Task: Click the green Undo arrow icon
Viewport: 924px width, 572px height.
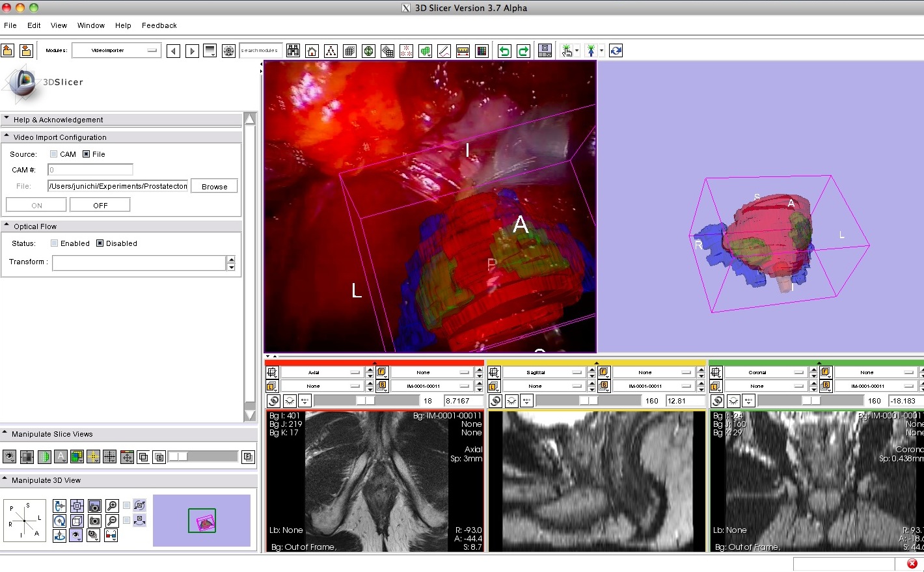Action: pos(504,51)
